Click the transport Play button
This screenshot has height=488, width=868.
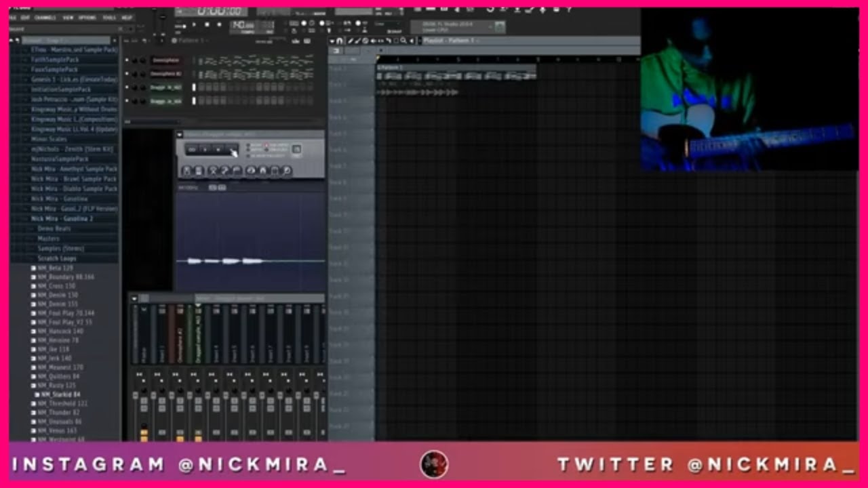(194, 24)
